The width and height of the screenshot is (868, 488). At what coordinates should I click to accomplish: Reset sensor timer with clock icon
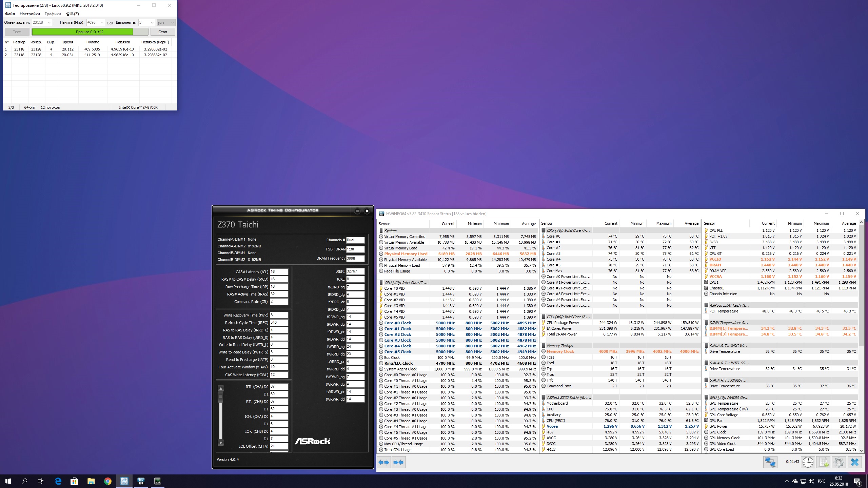(x=808, y=462)
